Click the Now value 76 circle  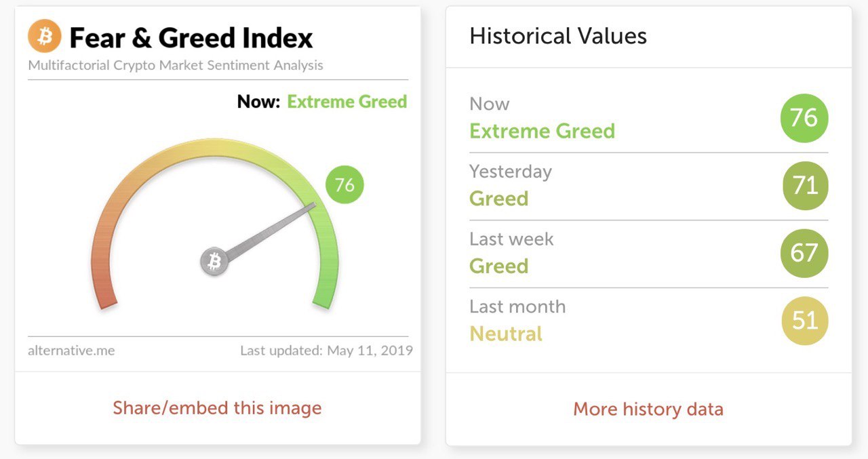coord(804,118)
